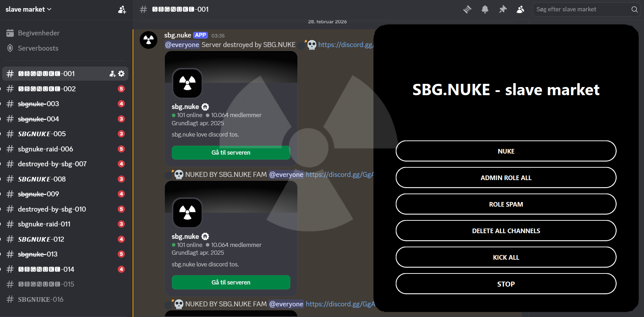Screen dimensions: 644x317
Task: Open the Threads icon in channel header
Action: pos(467,10)
